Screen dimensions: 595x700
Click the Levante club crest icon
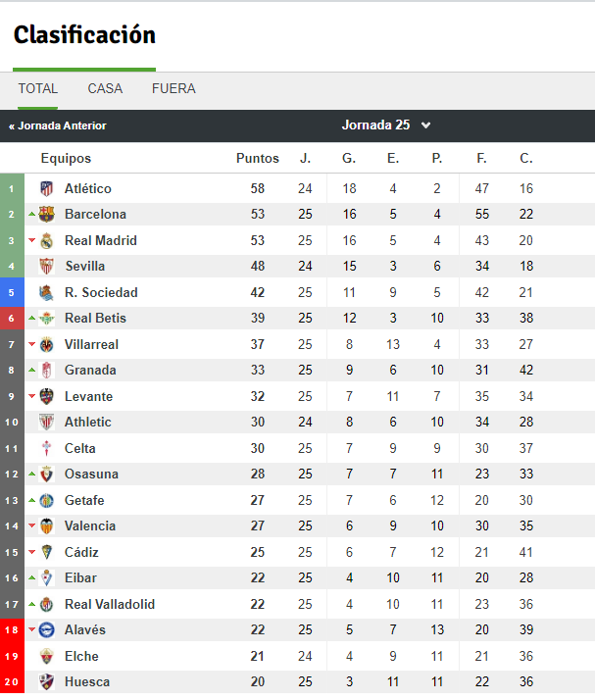(46, 396)
